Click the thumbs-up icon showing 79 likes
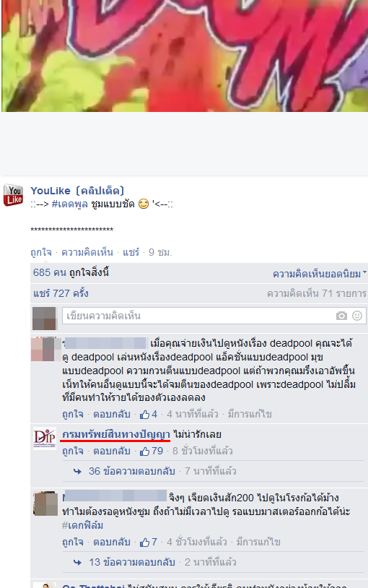Viewport: 368px width, 588px height. [144, 451]
